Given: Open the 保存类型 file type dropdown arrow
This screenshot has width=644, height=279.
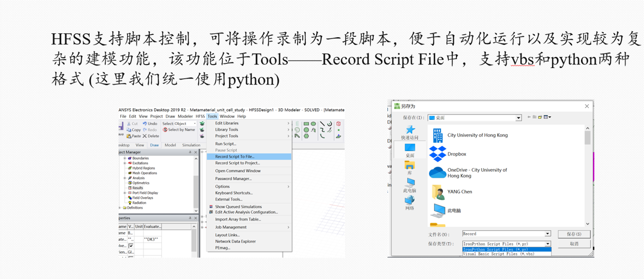Looking at the screenshot, I should pyautogui.click(x=548, y=244).
